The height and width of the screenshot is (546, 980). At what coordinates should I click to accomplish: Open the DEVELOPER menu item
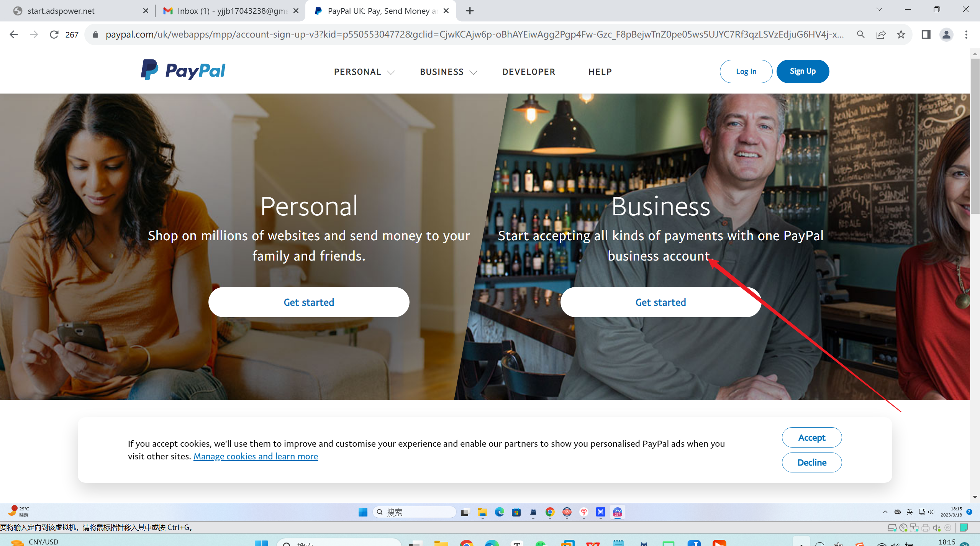pos(528,72)
